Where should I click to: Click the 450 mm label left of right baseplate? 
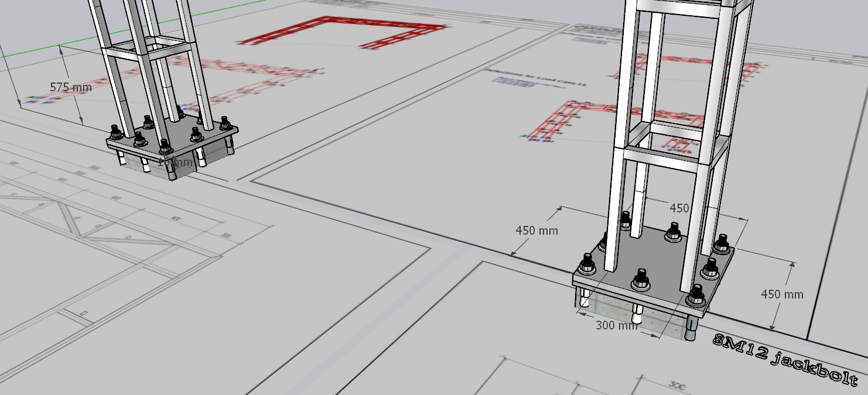tap(536, 231)
